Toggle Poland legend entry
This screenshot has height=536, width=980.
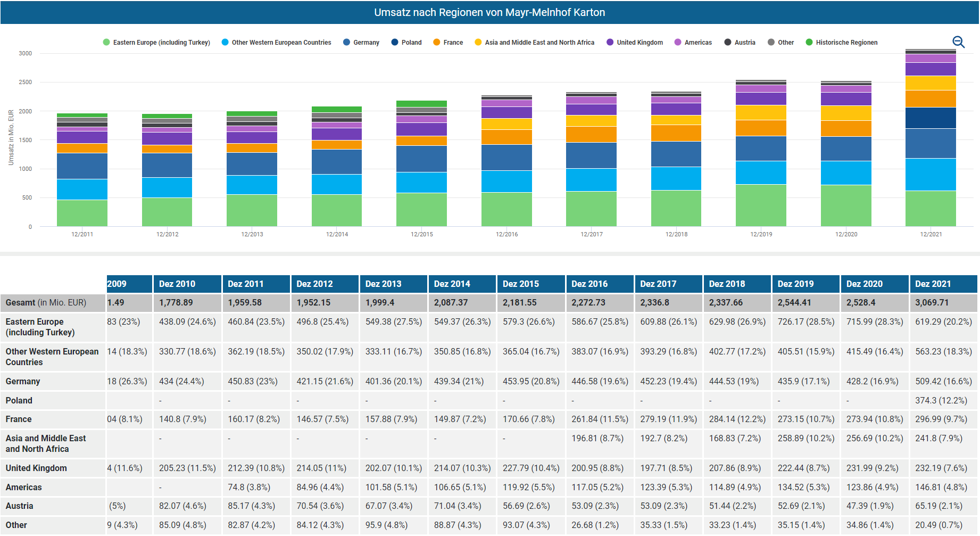[406, 43]
